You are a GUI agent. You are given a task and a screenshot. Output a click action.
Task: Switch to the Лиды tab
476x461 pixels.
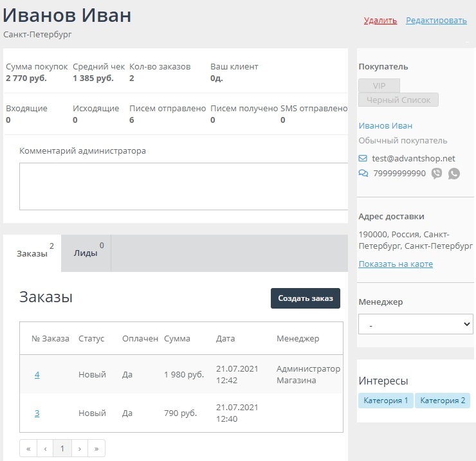86,253
